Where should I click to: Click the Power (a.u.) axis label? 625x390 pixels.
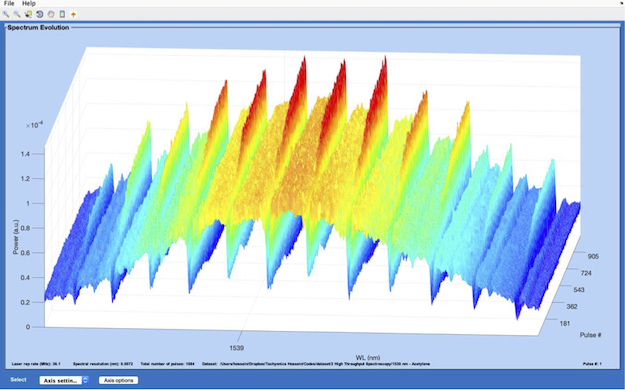(x=16, y=237)
